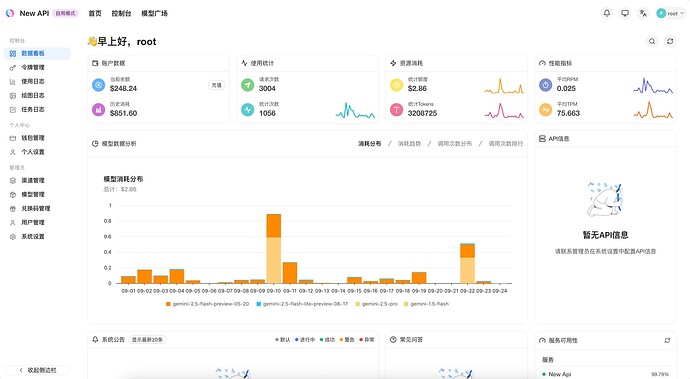Screen dimensions: 690x379
Task: Click the orange average TPM icon
Action: (x=546, y=109)
